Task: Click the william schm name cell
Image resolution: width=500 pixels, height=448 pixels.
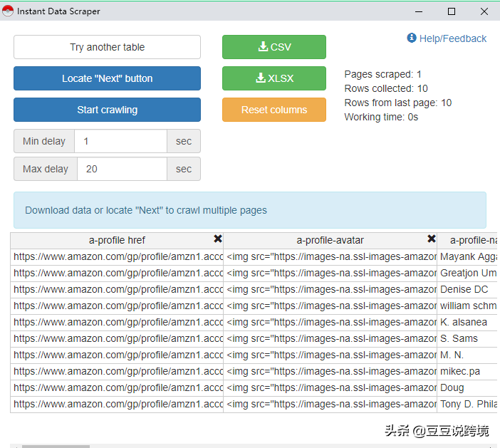Action: (467, 306)
